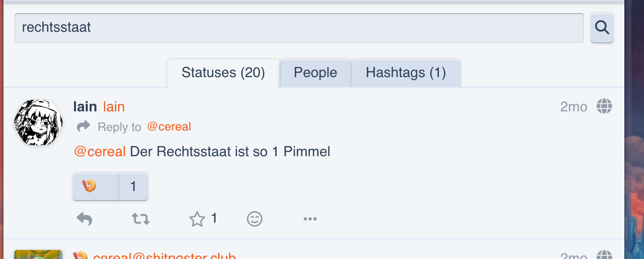This screenshot has height=259, width=644.
Task: Click the @cereal mention in the post text
Action: pos(100,151)
